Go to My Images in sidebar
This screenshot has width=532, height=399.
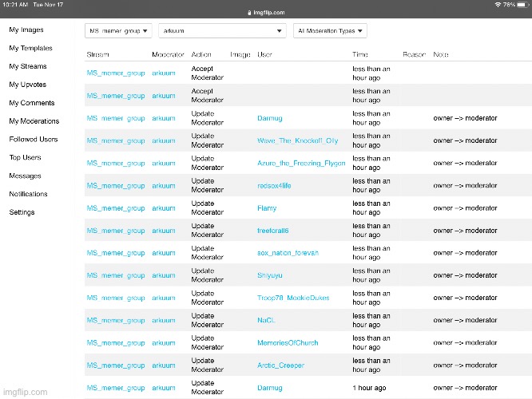coord(26,30)
